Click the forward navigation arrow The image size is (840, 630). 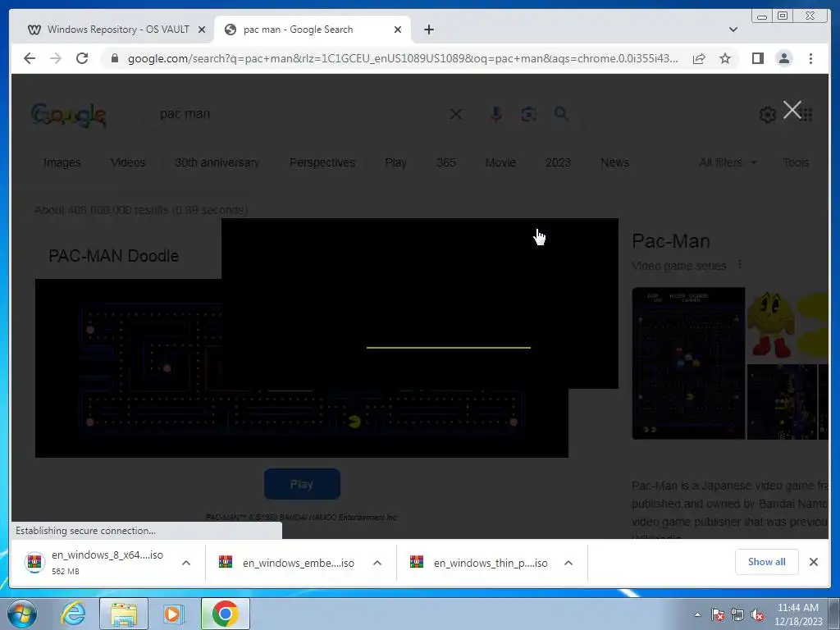coord(56,58)
